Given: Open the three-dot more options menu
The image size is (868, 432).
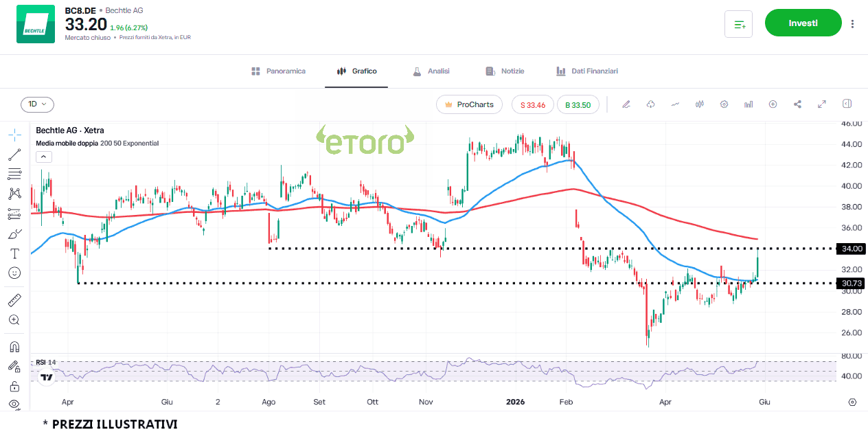Looking at the screenshot, I should pos(853,23).
